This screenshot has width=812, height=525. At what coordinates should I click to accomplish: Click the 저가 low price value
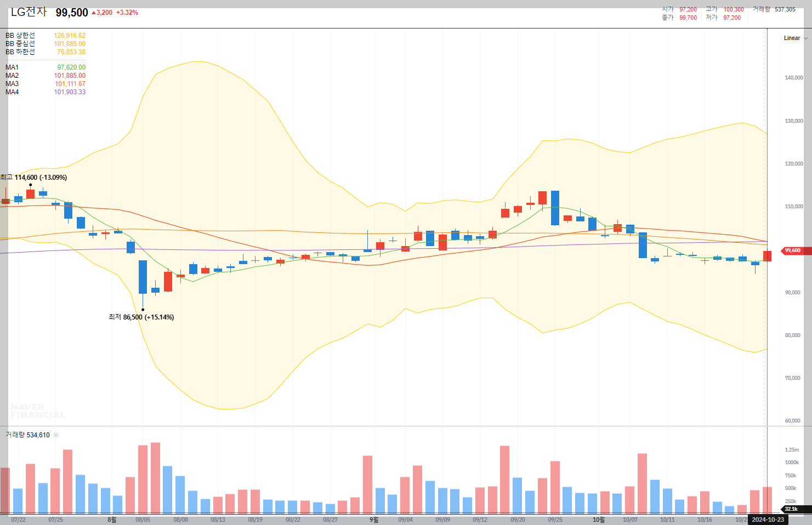point(732,18)
